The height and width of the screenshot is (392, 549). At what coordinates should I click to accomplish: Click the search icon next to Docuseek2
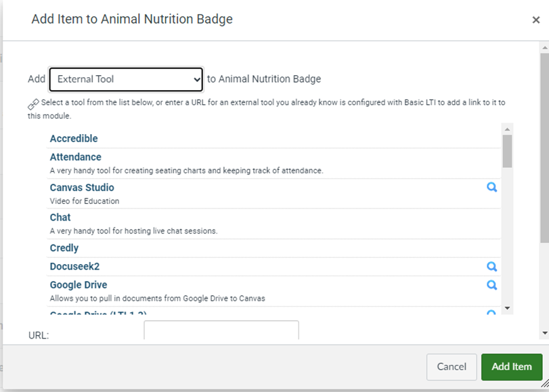[x=491, y=267]
